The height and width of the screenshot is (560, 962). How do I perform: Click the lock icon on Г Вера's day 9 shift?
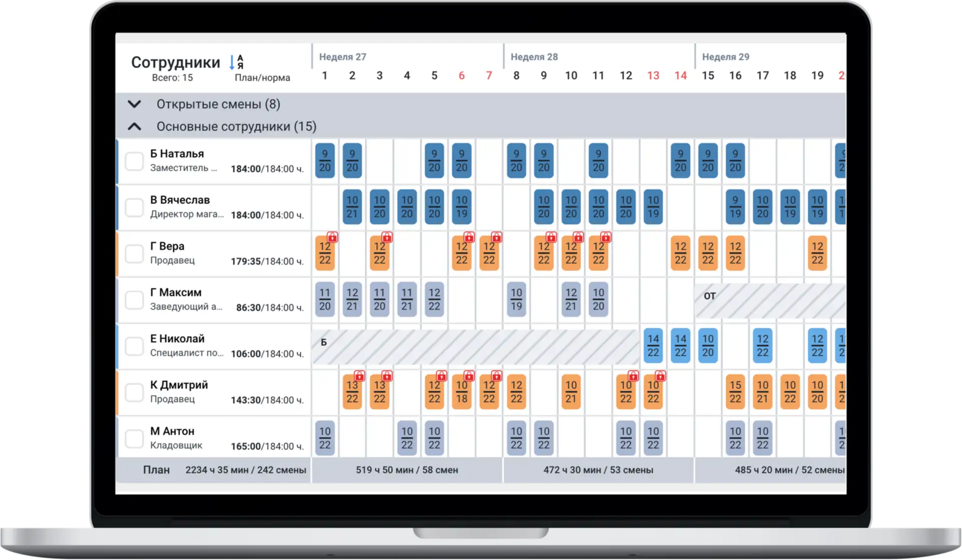(x=551, y=237)
